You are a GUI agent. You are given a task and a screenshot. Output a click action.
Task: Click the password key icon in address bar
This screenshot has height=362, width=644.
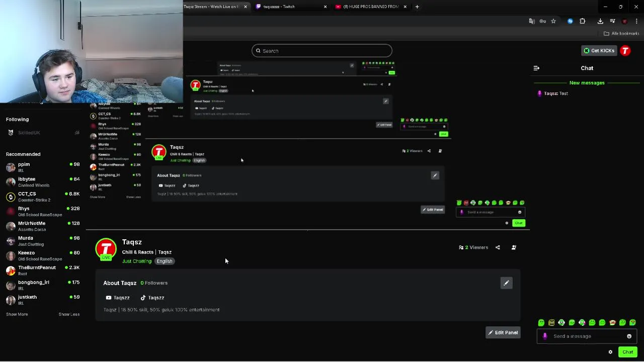tap(543, 21)
